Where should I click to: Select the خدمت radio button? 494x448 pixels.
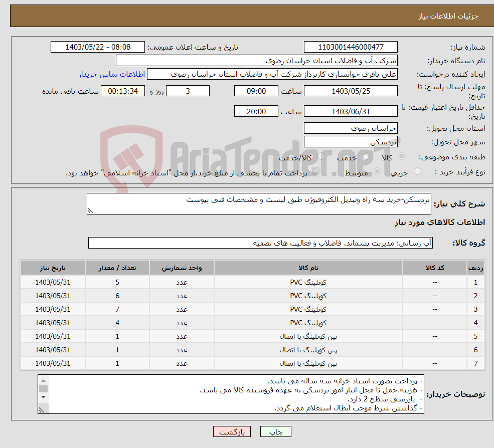click(x=366, y=156)
